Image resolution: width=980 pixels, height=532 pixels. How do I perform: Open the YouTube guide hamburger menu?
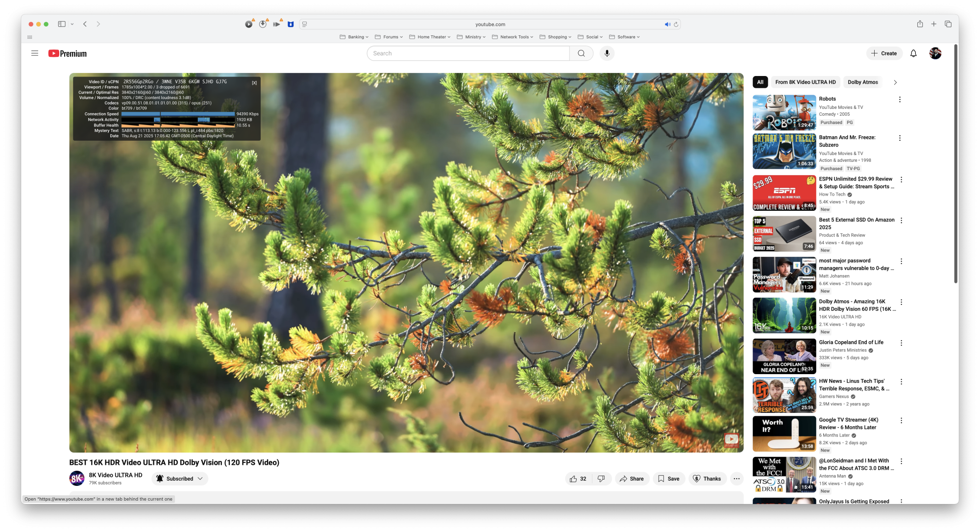click(x=35, y=53)
